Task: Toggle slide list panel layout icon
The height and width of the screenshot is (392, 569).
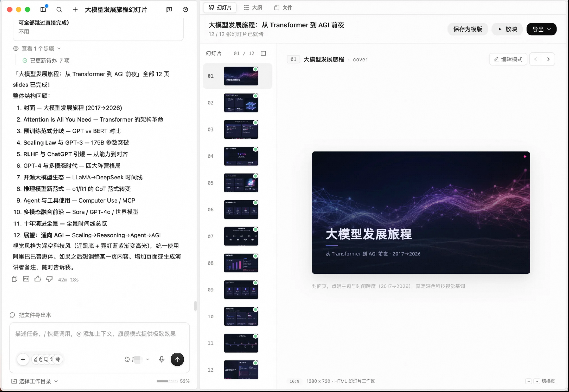Action: pos(263,53)
